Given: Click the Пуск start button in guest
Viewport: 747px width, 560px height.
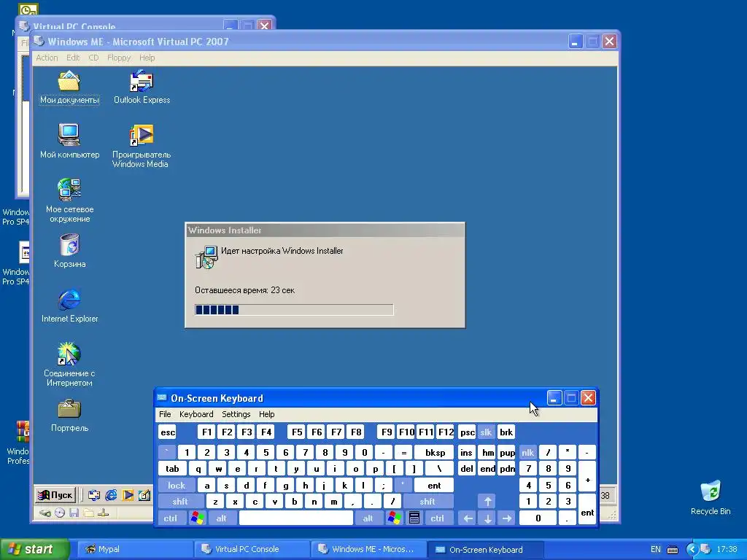Looking at the screenshot, I should [55, 495].
